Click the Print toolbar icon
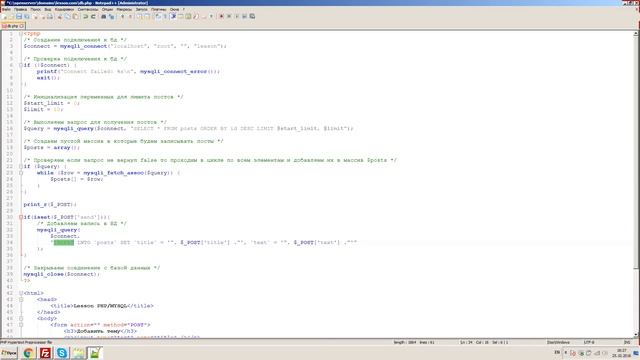 50,16
